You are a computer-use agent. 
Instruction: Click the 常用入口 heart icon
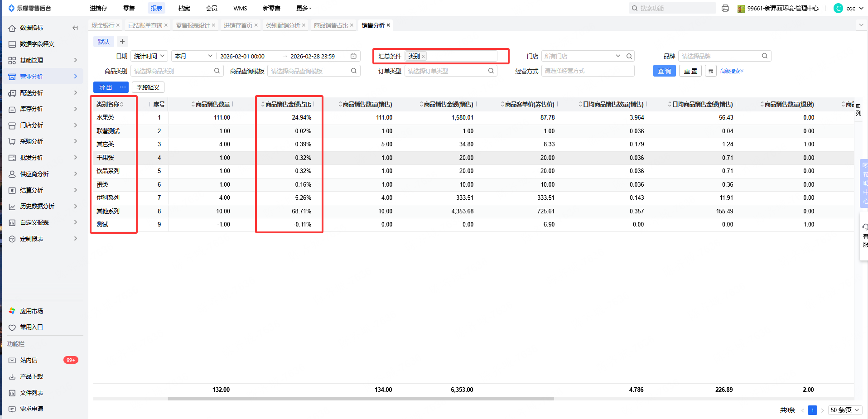tap(12, 327)
